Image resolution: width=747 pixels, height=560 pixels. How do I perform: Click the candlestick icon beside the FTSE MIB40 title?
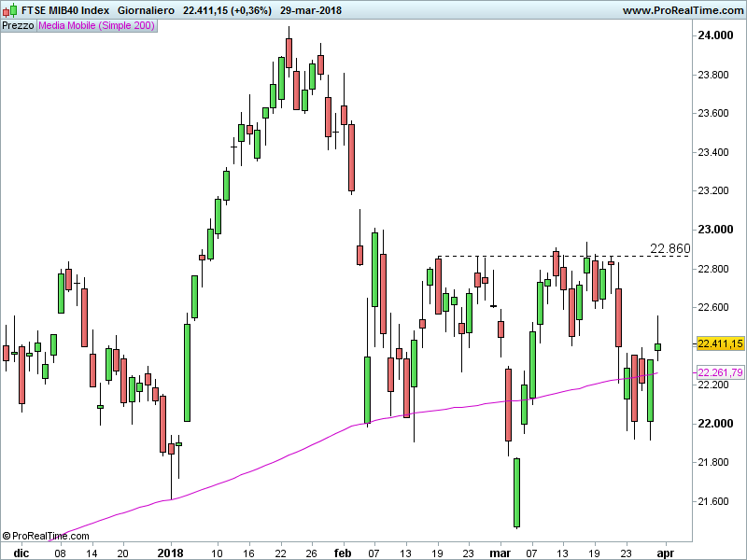(9, 10)
